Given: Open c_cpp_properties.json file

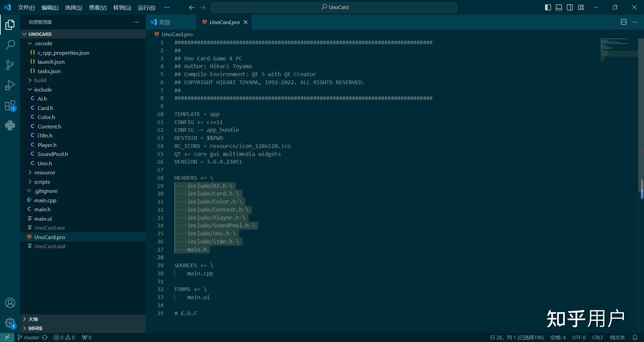Looking at the screenshot, I should coord(83,53).
